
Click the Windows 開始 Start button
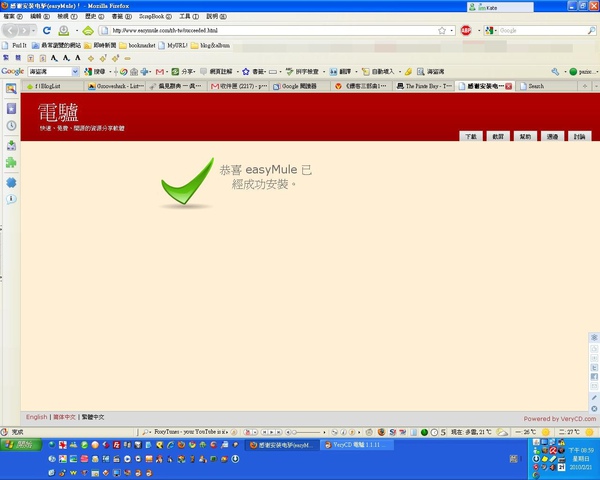(x=21, y=444)
